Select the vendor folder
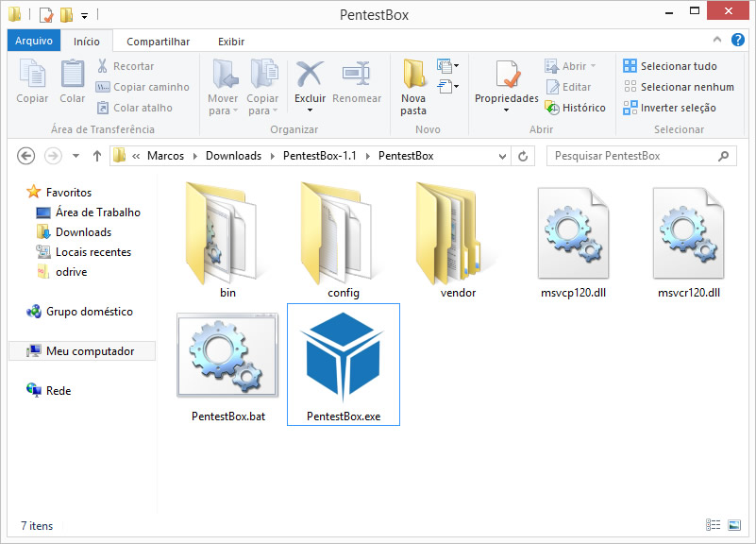The width and height of the screenshot is (756, 544). (456, 240)
